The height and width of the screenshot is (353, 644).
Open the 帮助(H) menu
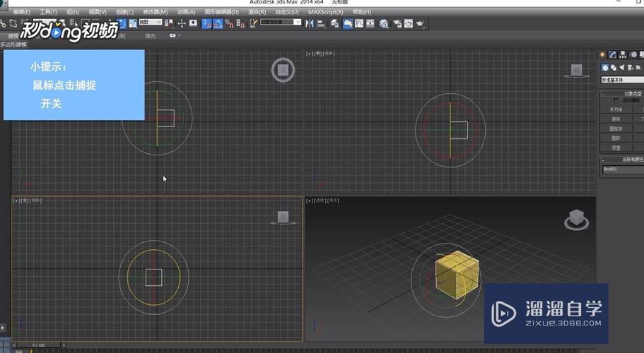[362, 12]
